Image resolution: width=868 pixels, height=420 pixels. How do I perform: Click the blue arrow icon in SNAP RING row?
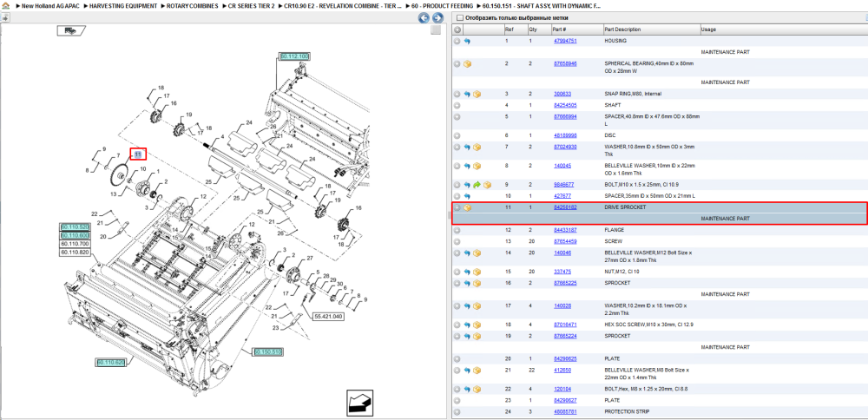[x=467, y=94]
